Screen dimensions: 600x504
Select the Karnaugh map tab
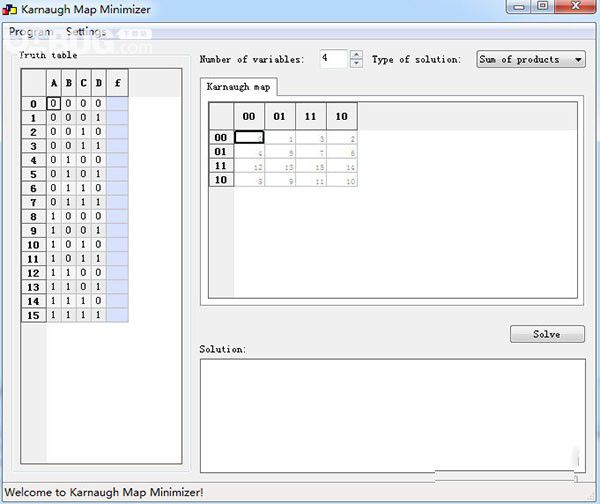click(x=238, y=87)
